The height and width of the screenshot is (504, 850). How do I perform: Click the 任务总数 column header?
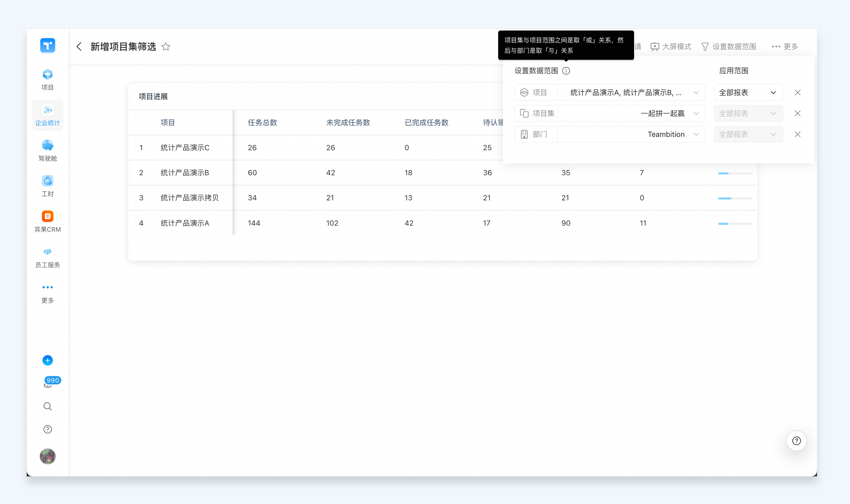coord(262,123)
